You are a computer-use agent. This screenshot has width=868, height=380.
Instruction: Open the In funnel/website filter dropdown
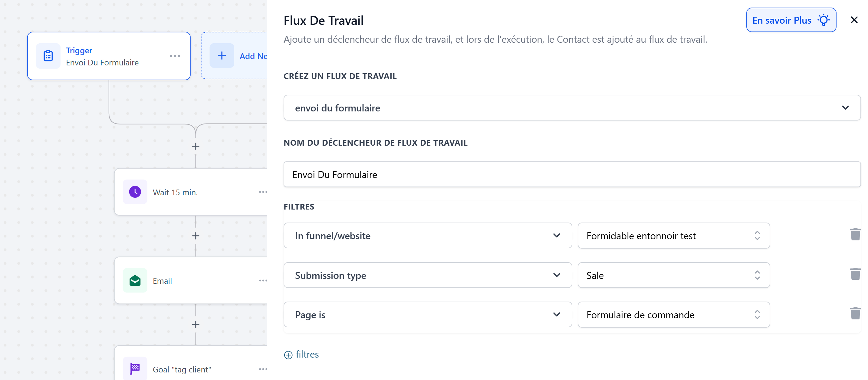427,236
